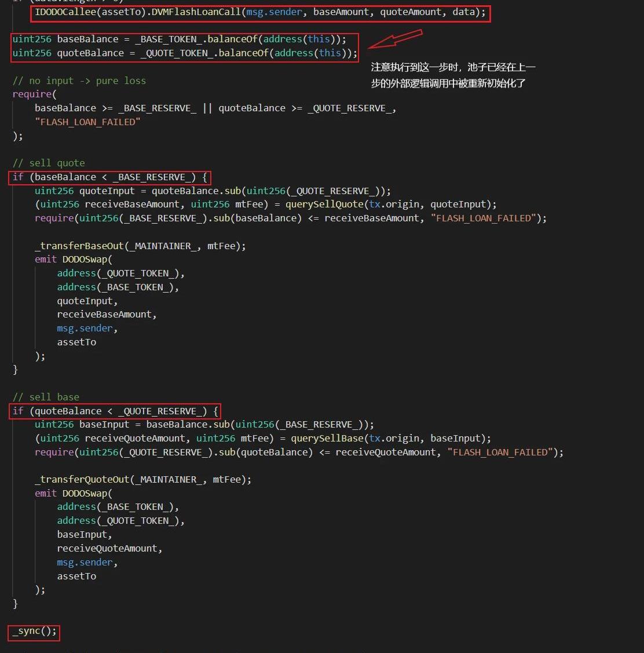Select the uint256 quoteBalance declaration line
The height and width of the screenshot is (653, 644).
185,53
